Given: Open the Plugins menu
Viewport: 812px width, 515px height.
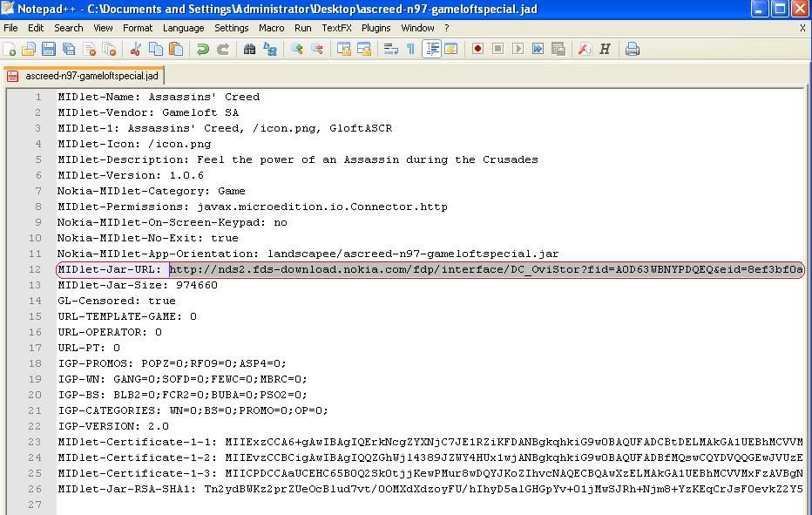Looking at the screenshot, I should point(376,28).
